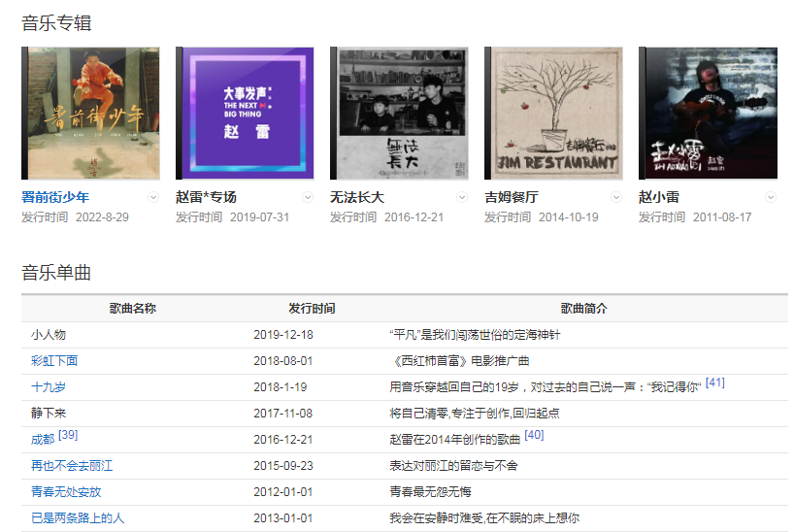The height and width of the screenshot is (532, 794).
Task: Expand dropdown arrow beside 署前街少年 album
Action: (x=152, y=197)
